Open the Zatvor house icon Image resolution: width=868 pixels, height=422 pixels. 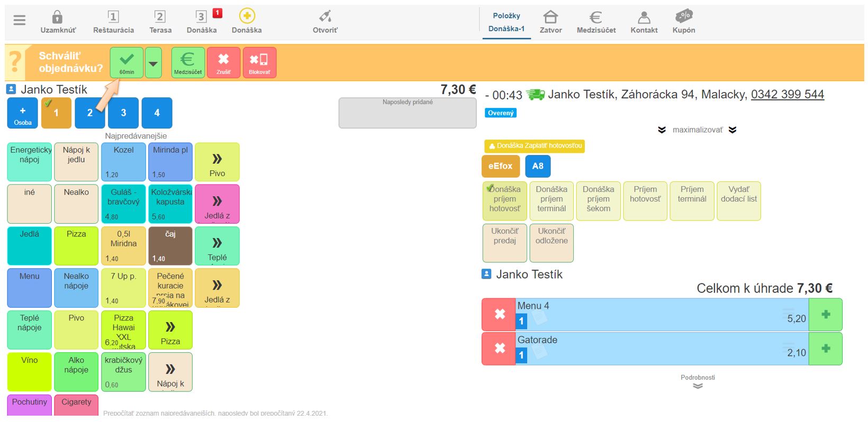pos(550,17)
